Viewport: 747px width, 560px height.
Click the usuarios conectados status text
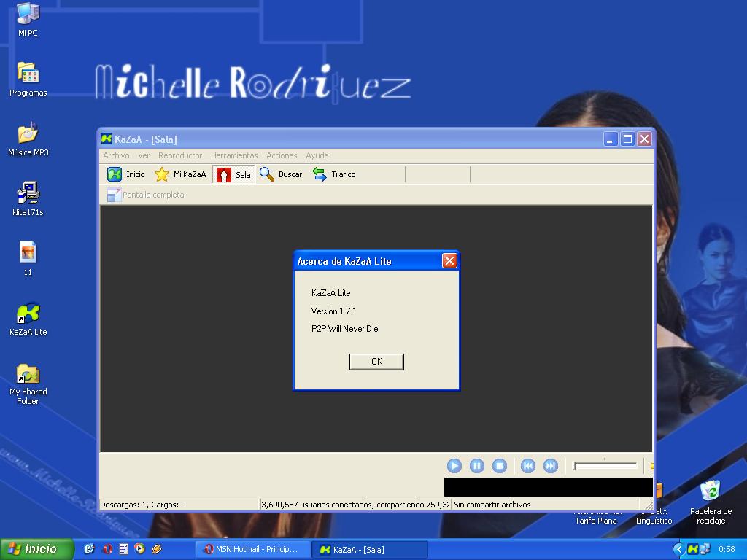[x=355, y=505]
